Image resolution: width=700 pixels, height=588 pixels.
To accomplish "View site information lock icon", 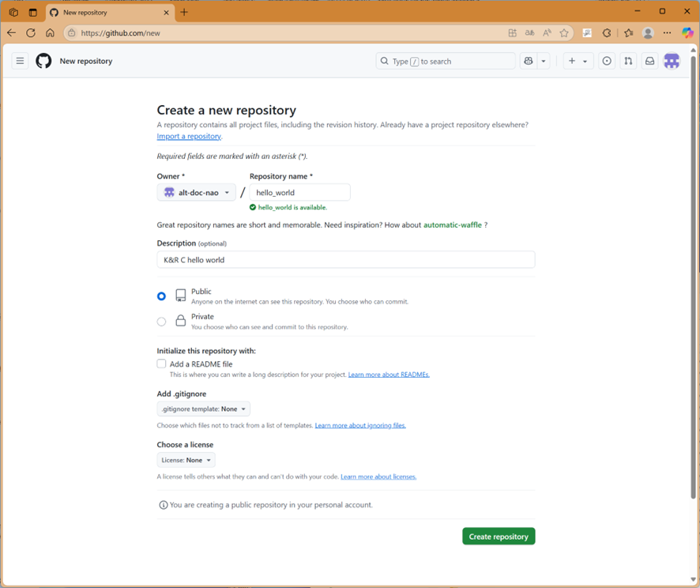I will [71, 33].
